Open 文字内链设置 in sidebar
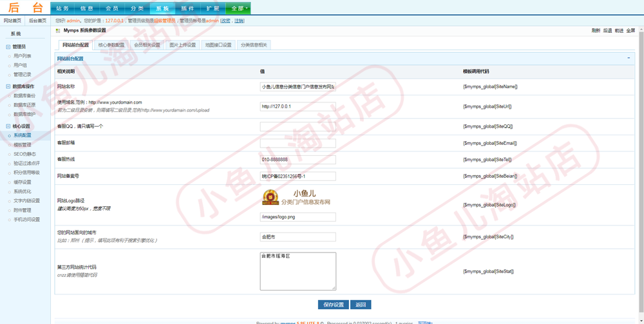 point(26,201)
